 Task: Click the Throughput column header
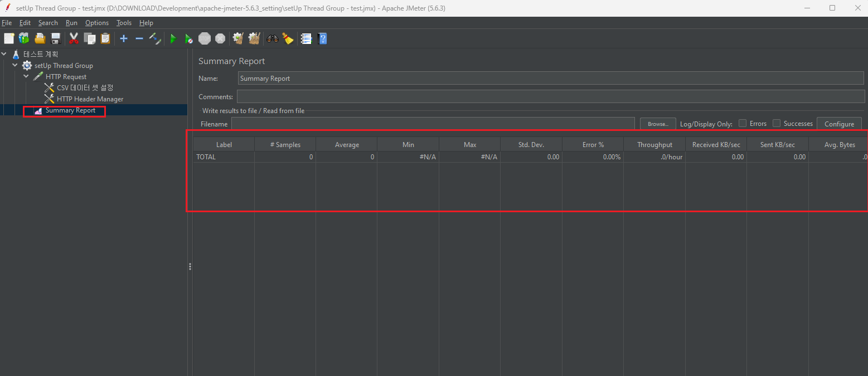654,144
